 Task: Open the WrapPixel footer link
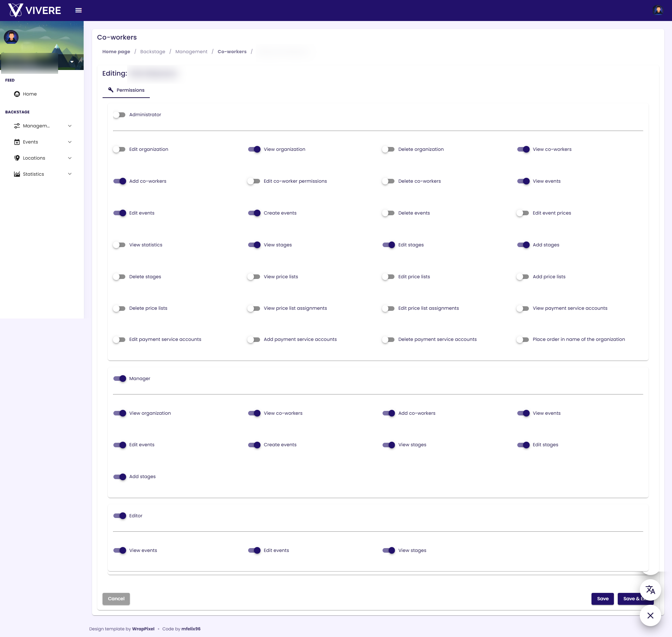pos(143,629)
